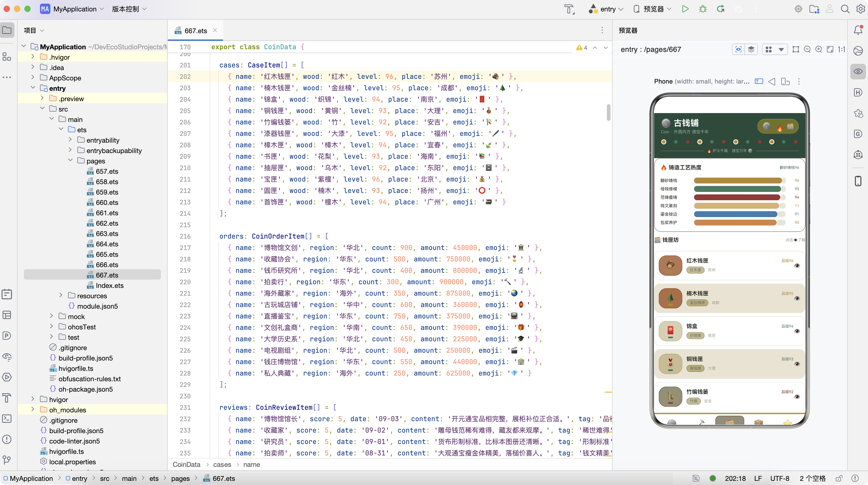The image size is (868, 485).
Task: Rotate the preview device screen
Action: [785, 81]
